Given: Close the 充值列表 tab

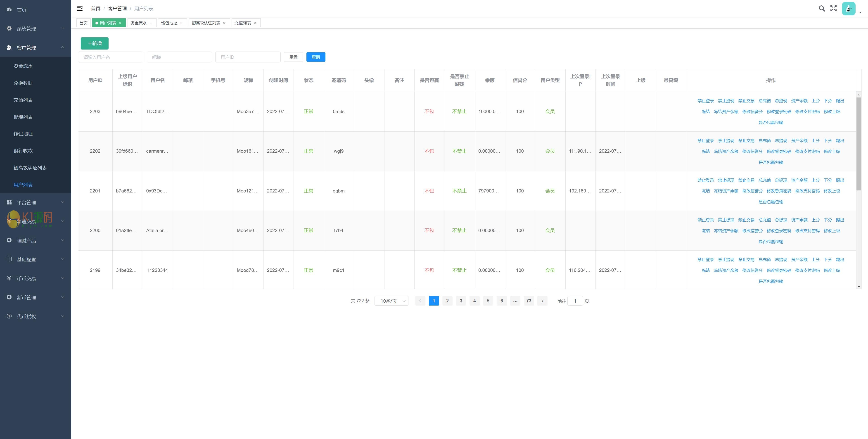Looking at the screenshot, I should pos(255,23).
